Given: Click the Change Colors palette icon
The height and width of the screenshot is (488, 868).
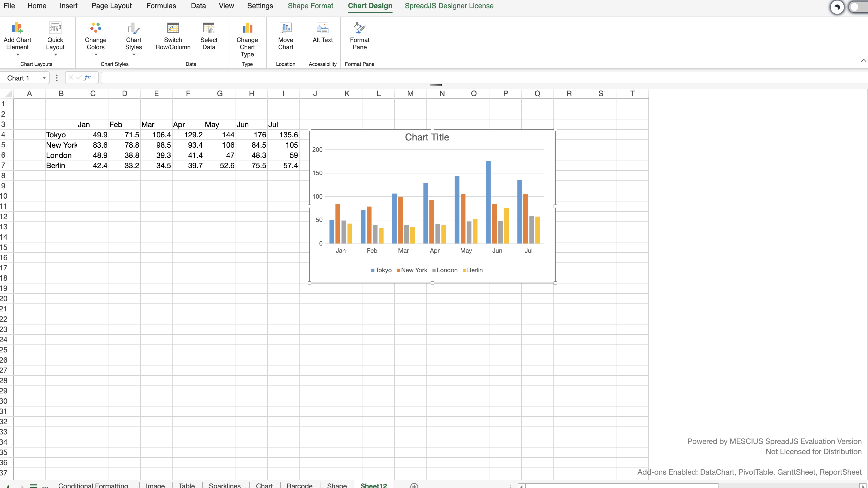Looking at the screenshot, I should pyautogui.click(x=95, y=28).
